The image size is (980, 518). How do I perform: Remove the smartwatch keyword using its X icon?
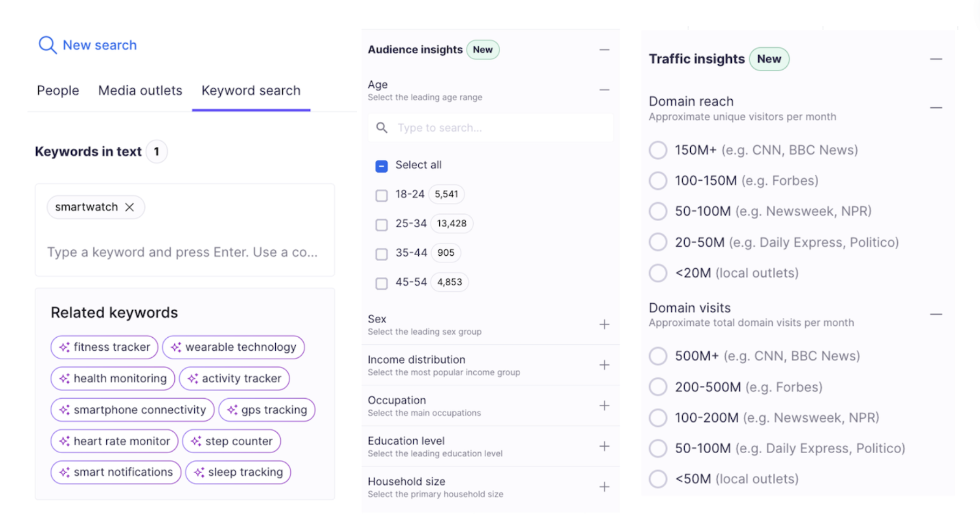[x=130, y=207]
